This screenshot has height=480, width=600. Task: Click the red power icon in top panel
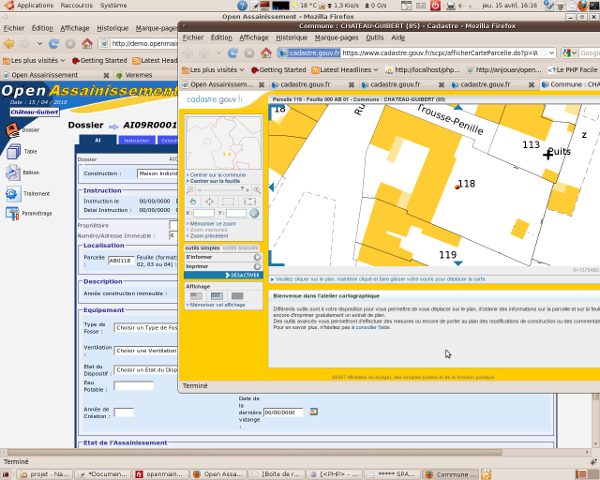point(435,5)
